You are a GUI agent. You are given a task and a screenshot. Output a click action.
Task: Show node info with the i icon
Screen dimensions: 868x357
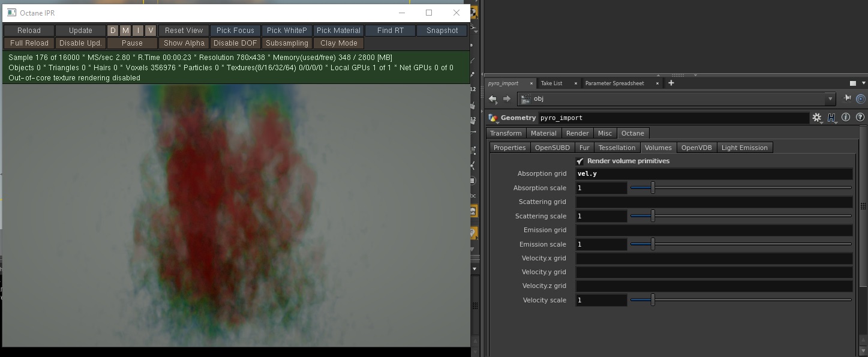pyautogui.click(x=846, y=118)
